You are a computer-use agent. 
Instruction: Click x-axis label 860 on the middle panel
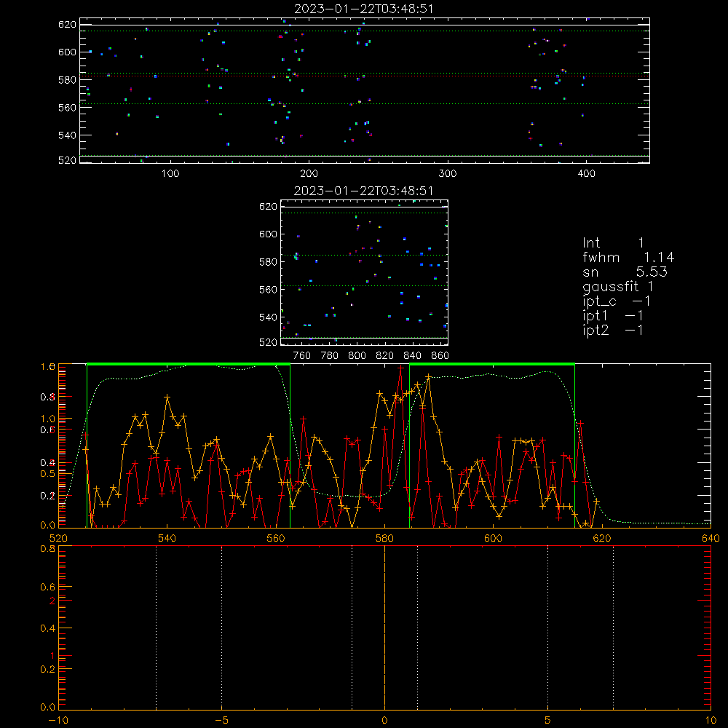click(440, 356)
